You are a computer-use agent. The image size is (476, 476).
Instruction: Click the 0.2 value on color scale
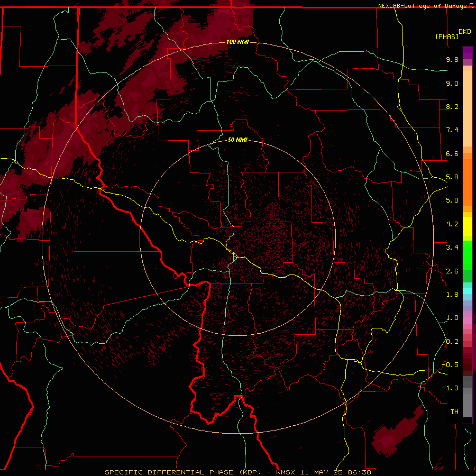[452, 342]
